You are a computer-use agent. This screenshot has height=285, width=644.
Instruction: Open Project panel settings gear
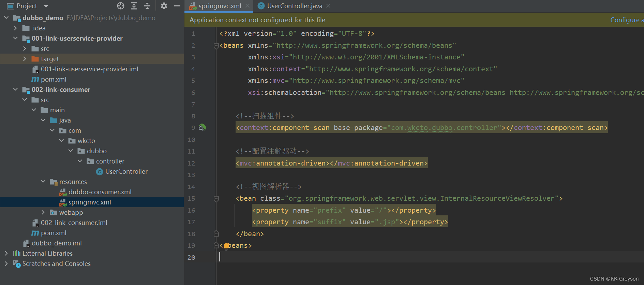tap(164, 6)
